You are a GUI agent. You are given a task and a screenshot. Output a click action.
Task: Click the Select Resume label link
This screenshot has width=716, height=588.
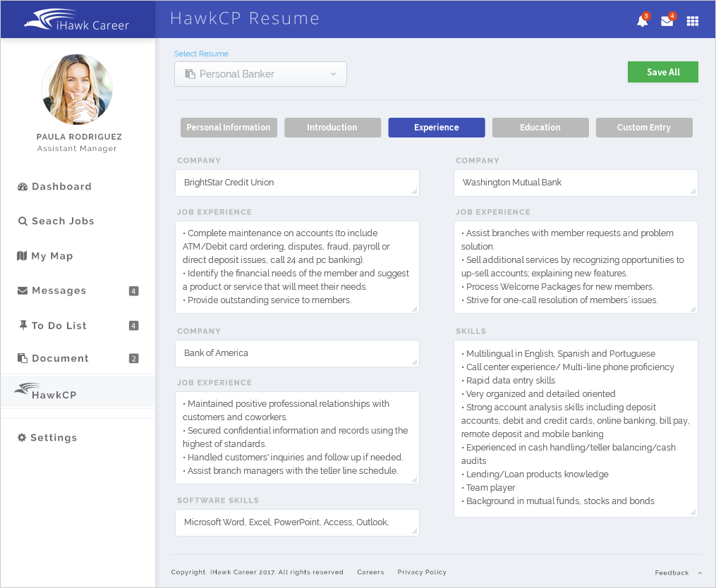pyautogui.click(x=201, y=54)
